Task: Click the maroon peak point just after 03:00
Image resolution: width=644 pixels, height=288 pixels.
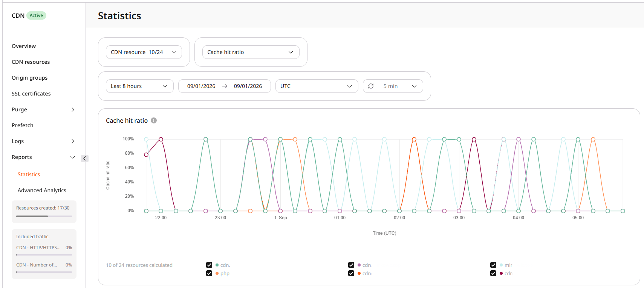Action: click(x=474, y=139)
